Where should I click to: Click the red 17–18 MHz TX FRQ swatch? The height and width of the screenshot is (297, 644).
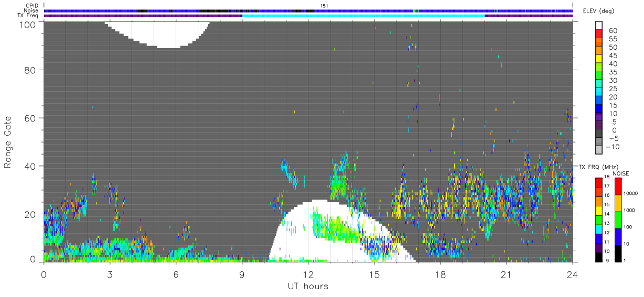tap(599, 183)
